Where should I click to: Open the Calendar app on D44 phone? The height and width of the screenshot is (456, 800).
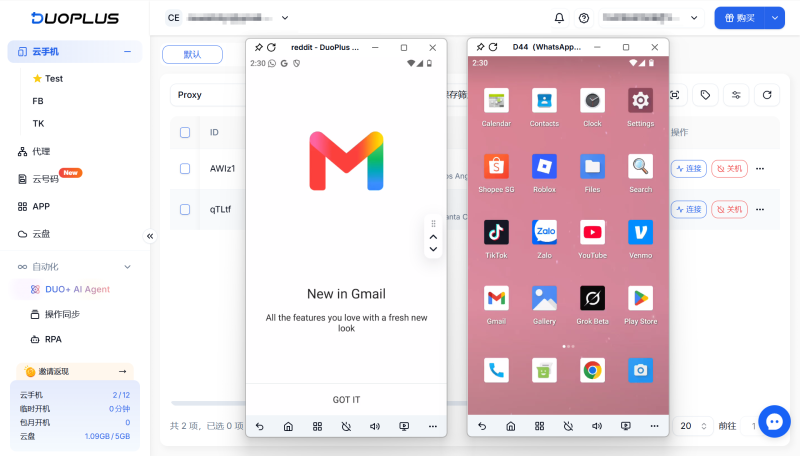[496, 101]
